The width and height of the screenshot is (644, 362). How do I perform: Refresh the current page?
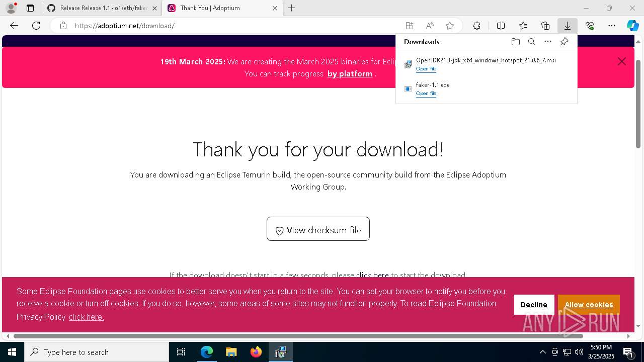tap(36, 26)
